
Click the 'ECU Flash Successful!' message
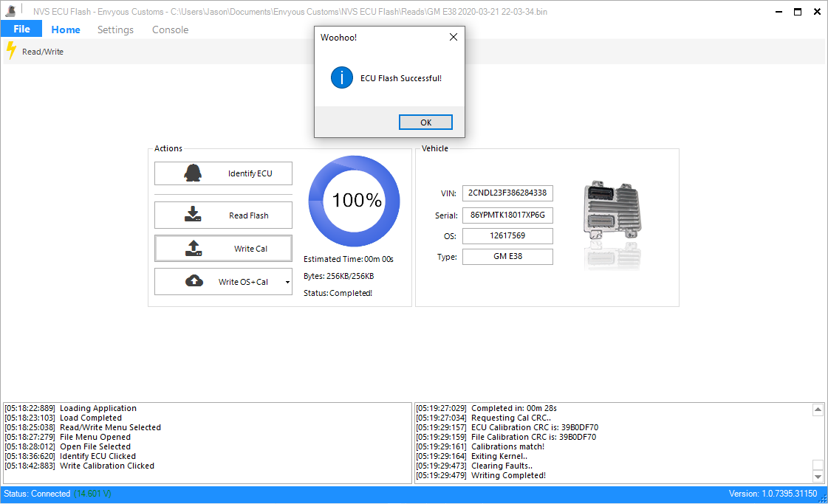coord(401,78)
